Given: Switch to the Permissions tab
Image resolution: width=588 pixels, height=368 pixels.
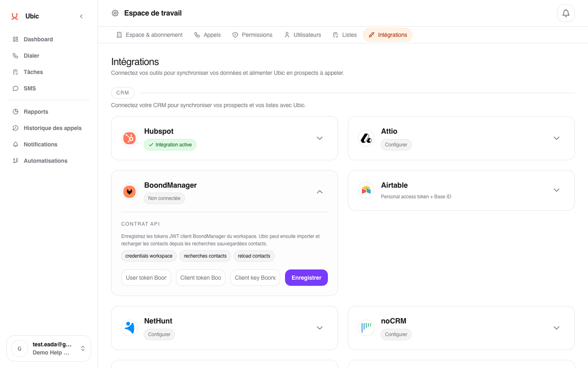Looking at the screenshot, I should (252, 35).
